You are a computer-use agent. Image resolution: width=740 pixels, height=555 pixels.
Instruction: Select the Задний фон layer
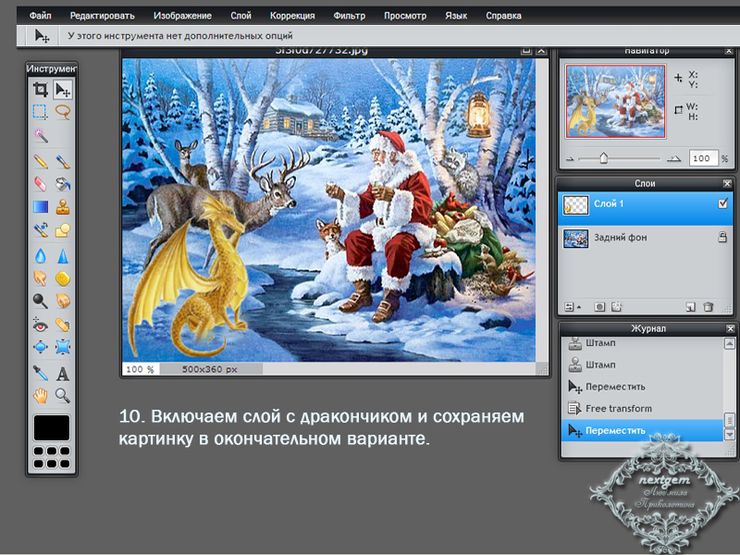pyautogui.click(x=645, y=238)
